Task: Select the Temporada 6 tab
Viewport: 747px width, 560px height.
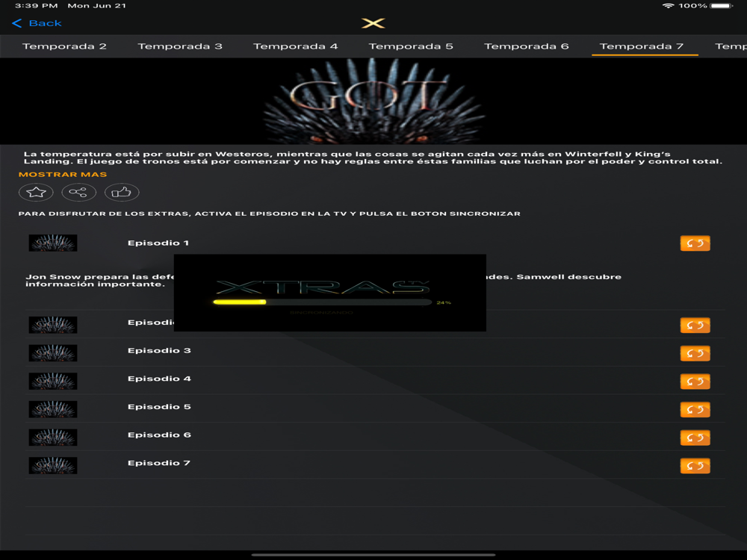Action: pos(527,46)
